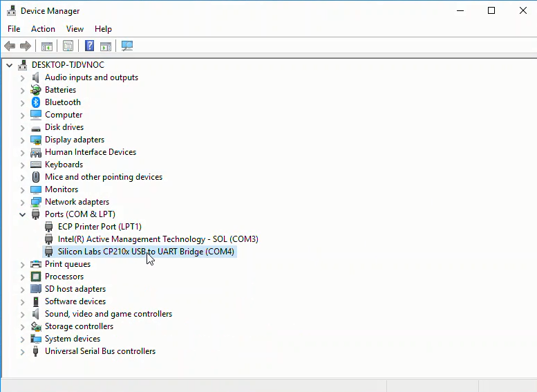Click the Forward arrow toolbar icon
537x392 pixels.
pos(26,46)
